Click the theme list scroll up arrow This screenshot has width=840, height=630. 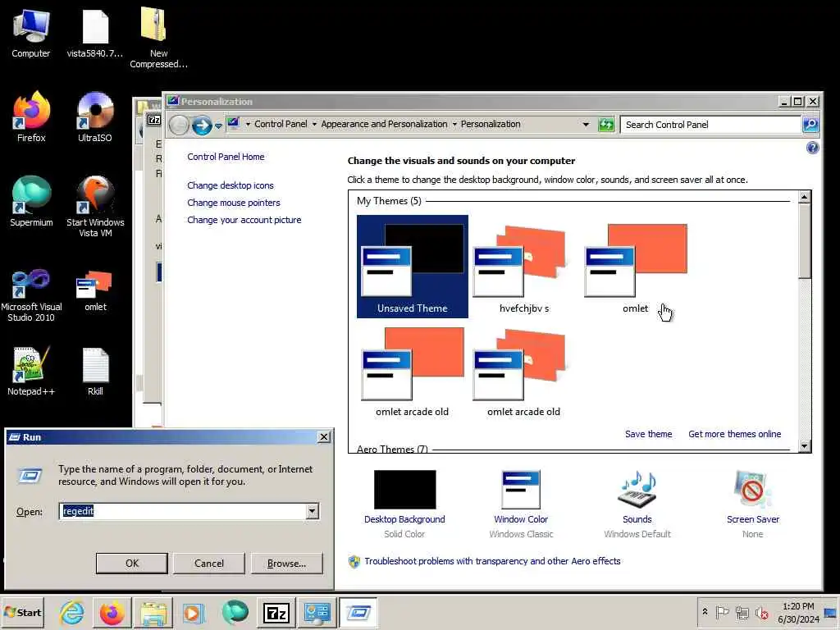tap(804, 197)
